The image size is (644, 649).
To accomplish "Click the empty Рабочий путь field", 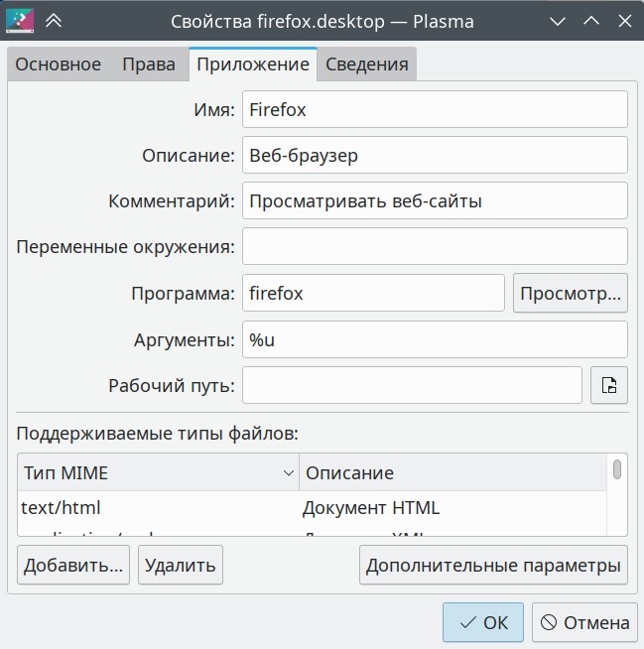I will 412,385.
